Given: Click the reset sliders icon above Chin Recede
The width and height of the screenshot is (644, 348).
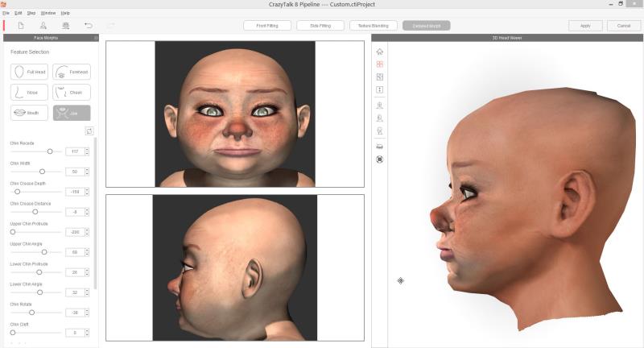Looking at the screenshot, I should pyautogui.click(x=89, y=130).
